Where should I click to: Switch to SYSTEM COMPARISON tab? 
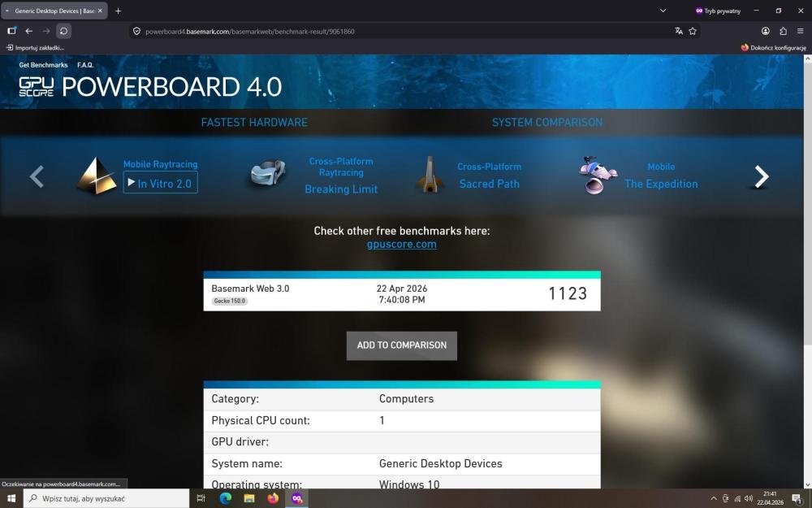546,123
